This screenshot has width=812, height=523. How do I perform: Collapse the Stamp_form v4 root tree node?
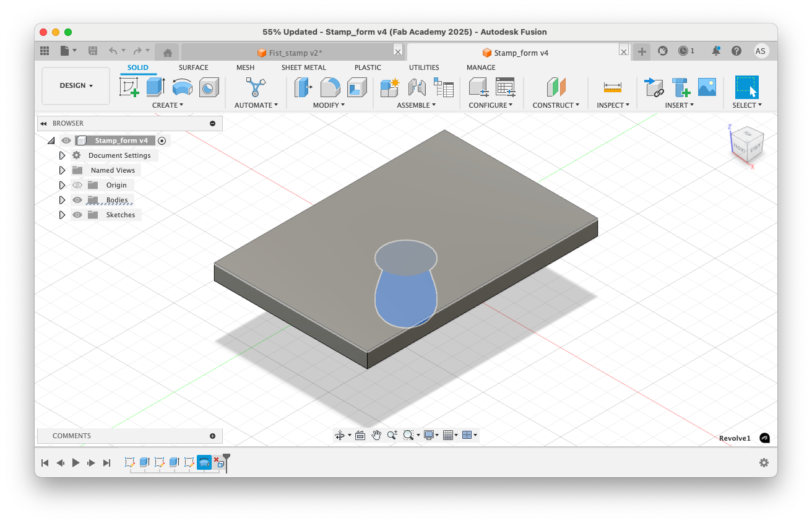(51, 141)
